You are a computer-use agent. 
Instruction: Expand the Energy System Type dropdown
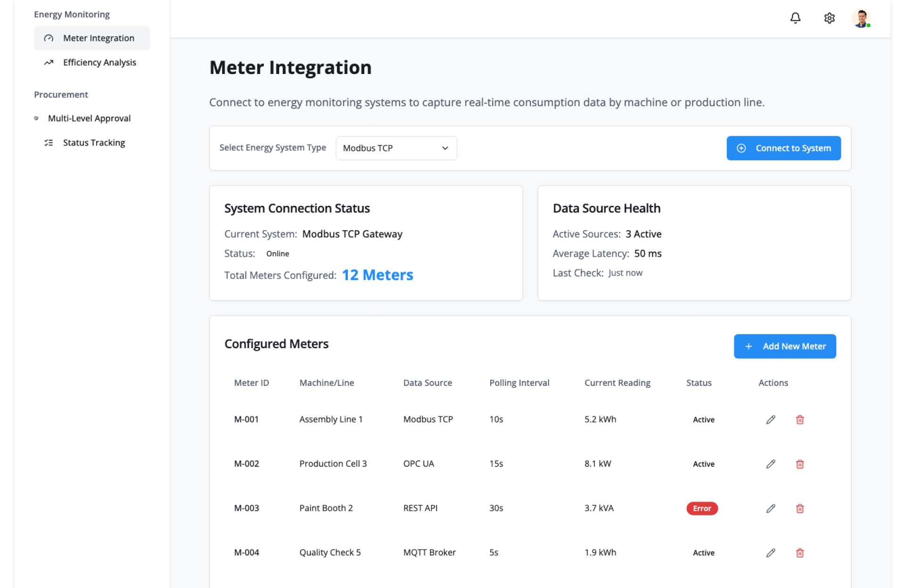click(x=396, y=148)
